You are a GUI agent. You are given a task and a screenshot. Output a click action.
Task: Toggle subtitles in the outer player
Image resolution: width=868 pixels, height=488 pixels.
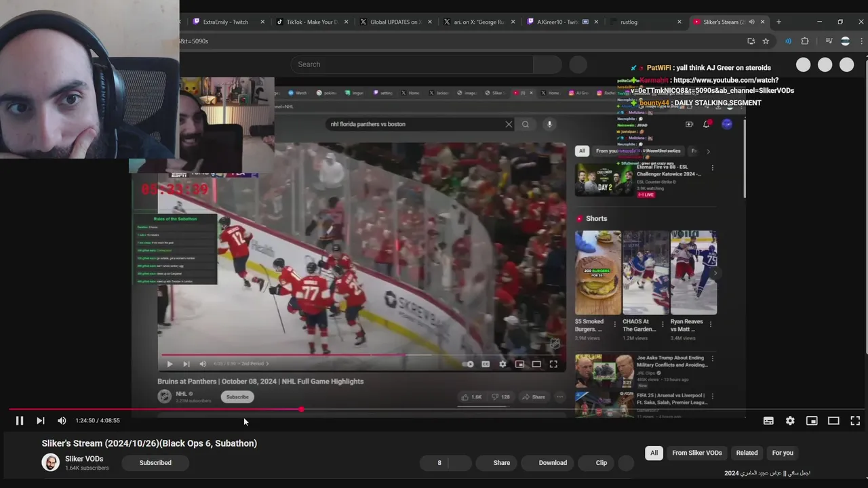coord(768,421)
